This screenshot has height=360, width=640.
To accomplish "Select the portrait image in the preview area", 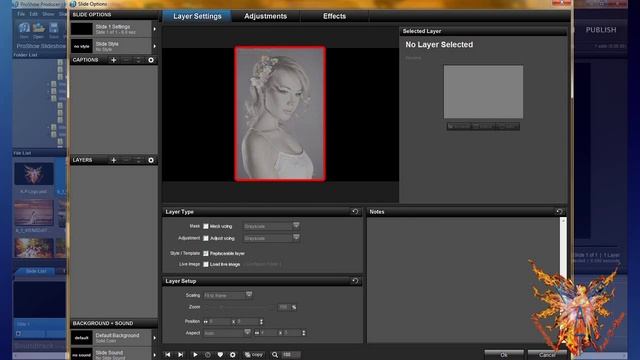I will tap(280, 113).
